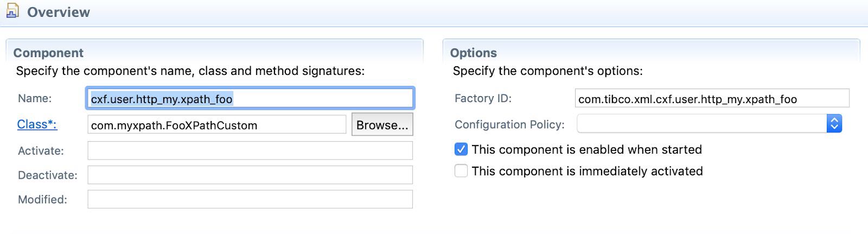
Task: Click into the Modified method field
Action: click(x=250, y=199)
